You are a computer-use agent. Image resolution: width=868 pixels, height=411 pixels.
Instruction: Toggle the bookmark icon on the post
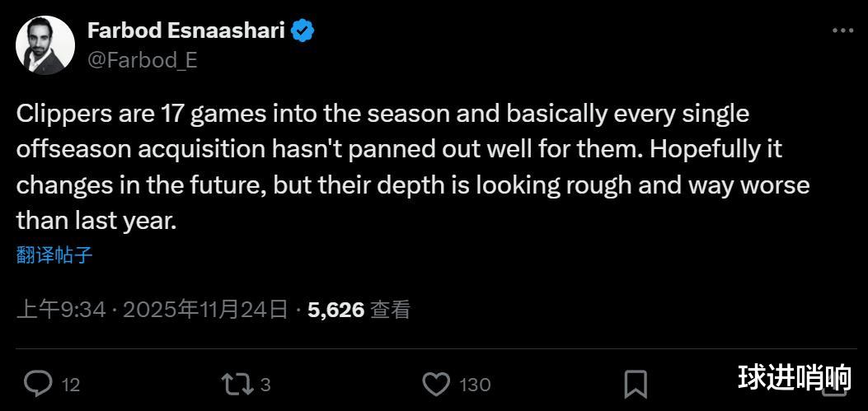[x=635, y=384]
